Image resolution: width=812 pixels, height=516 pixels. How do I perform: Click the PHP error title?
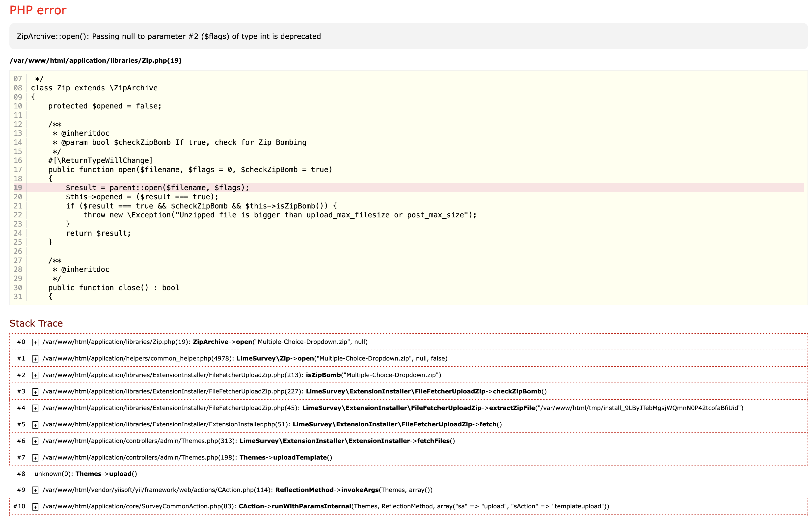coord(38,10)
